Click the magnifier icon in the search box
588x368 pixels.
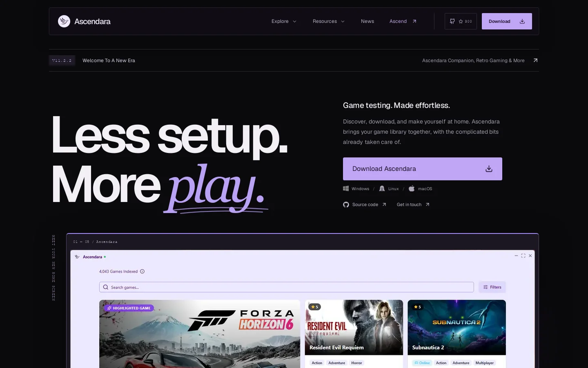pyautogui.click(x=106, y=287)
